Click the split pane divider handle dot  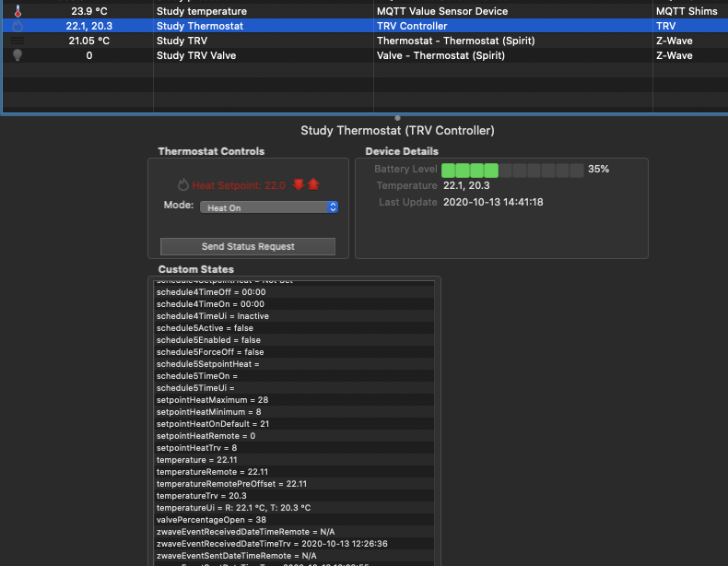397,118
